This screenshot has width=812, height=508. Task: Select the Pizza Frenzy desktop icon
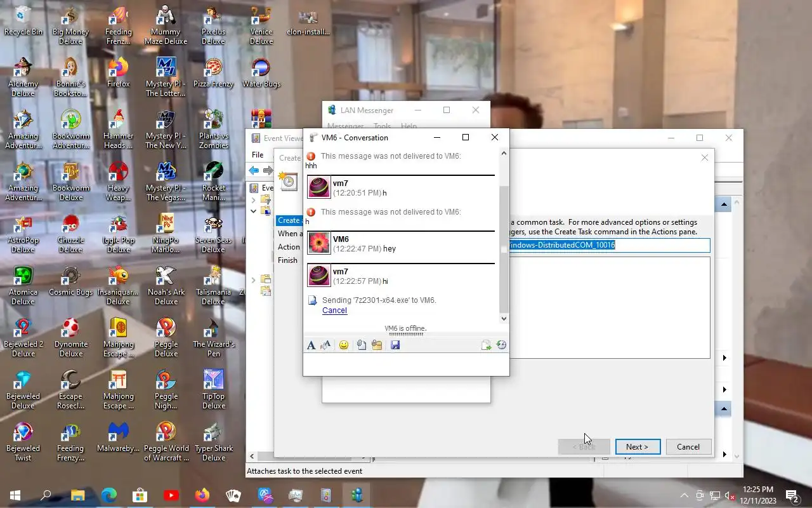tap(213, 73)
